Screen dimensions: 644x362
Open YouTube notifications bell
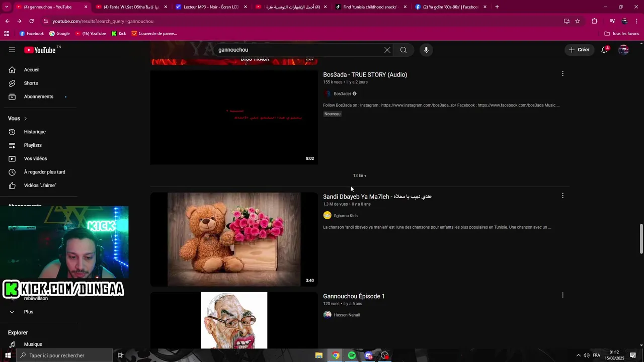pos(604,50)
